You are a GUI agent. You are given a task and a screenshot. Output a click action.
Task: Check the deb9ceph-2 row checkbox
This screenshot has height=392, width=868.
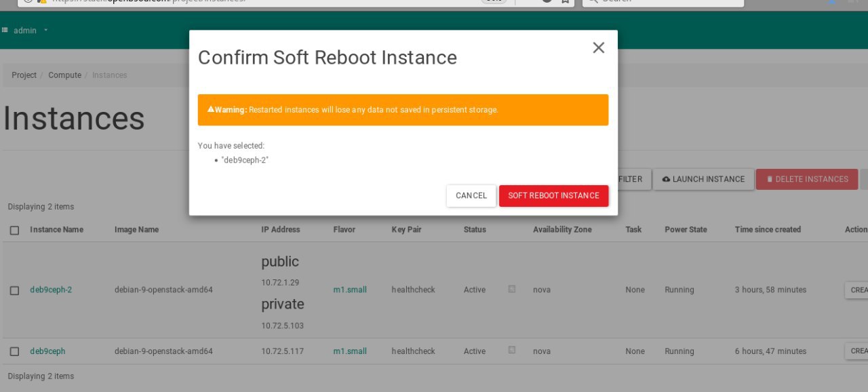pos(14,290)
